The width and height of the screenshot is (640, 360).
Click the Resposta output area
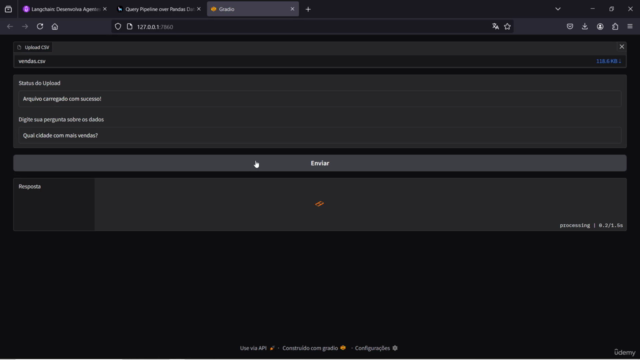tap(320, 204)
